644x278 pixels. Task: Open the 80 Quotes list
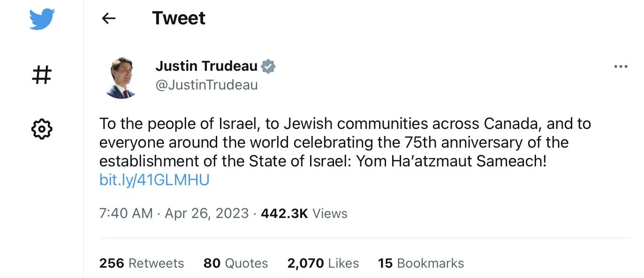tap(235, 263)
